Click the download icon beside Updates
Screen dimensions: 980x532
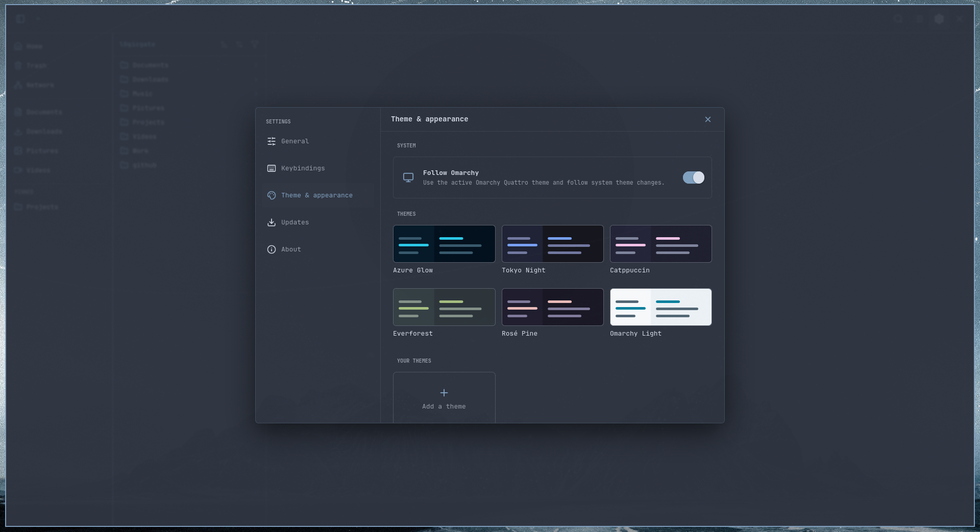coord(272,222)
